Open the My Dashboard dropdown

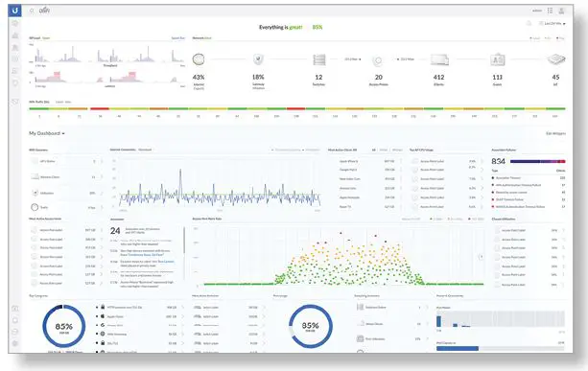tap(47, 133)
